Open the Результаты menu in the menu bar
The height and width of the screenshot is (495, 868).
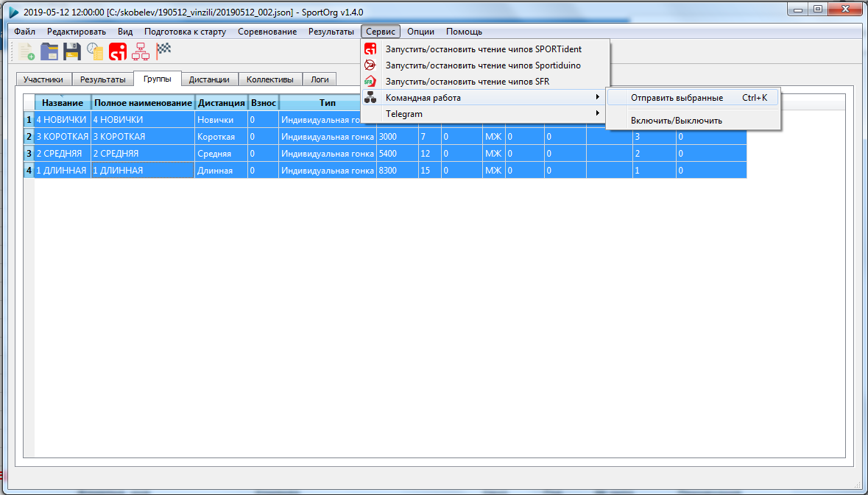tap(331, 32)
